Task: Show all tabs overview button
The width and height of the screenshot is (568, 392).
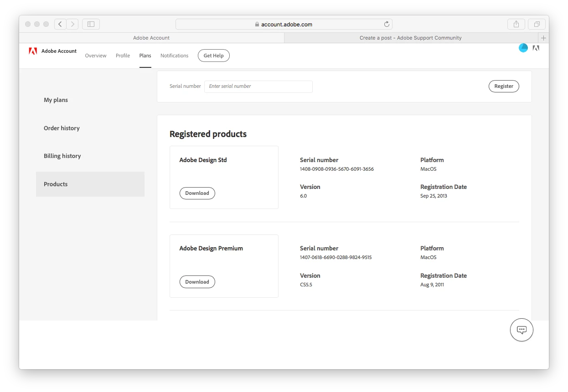Action: (537, 24)
